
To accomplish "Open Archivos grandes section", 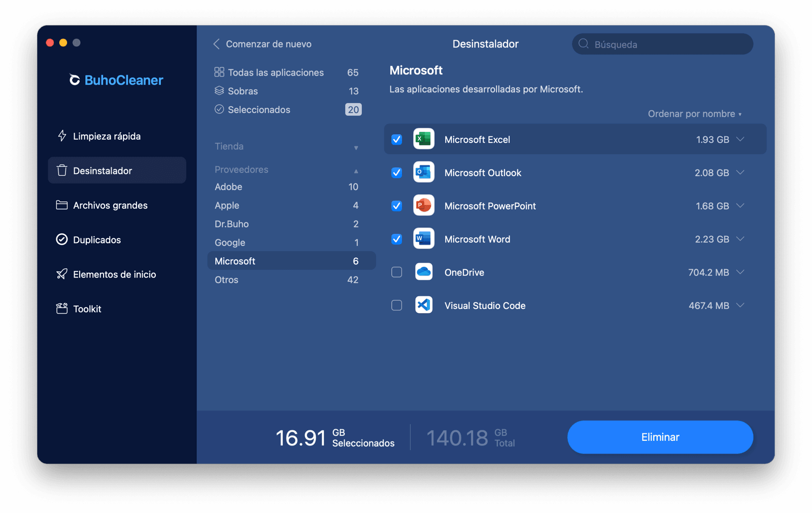I will click(x=117, y=205).
